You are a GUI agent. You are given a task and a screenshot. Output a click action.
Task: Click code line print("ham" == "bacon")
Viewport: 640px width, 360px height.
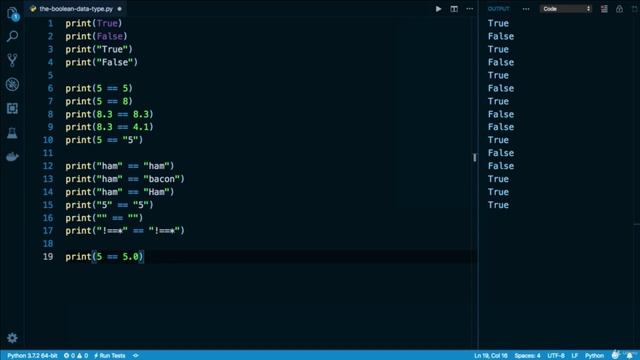tap(125, 179)
